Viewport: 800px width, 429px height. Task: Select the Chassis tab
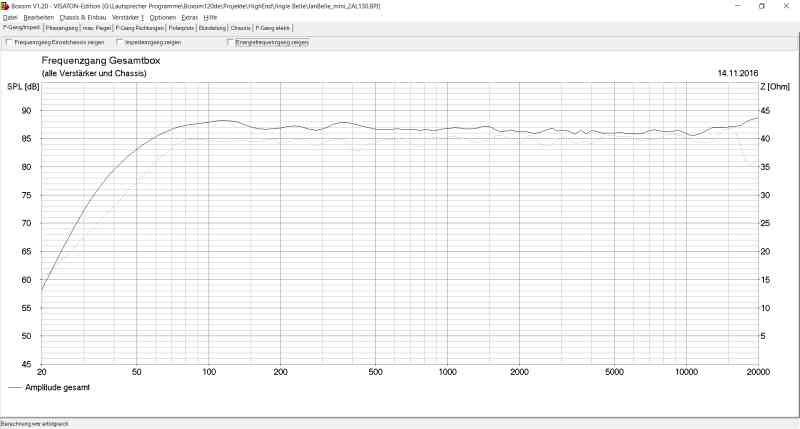point(241,28)
